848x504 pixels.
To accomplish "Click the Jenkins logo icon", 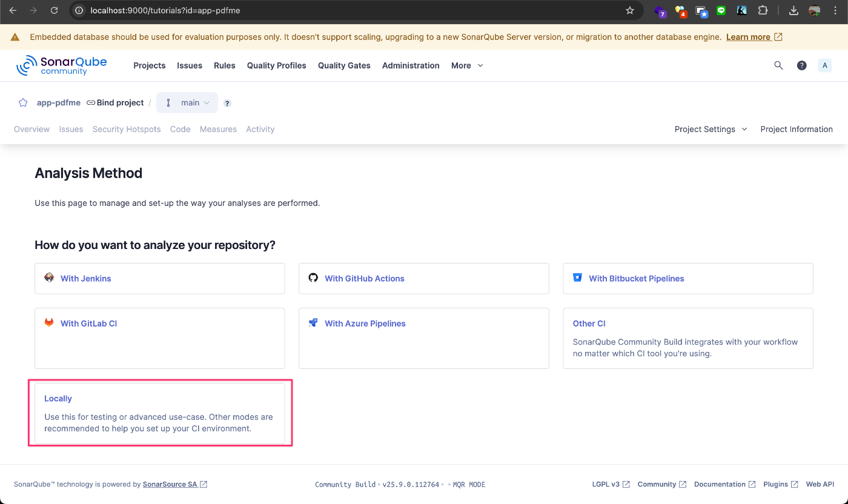I will (49, 277).
